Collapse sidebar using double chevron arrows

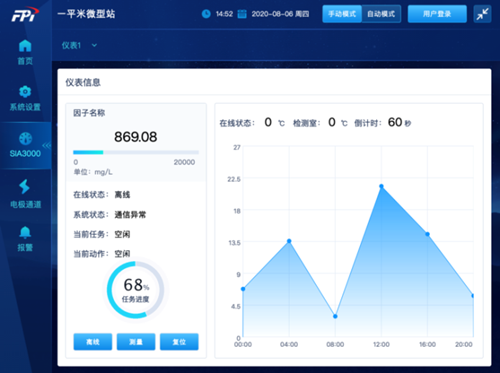point(47,145)
